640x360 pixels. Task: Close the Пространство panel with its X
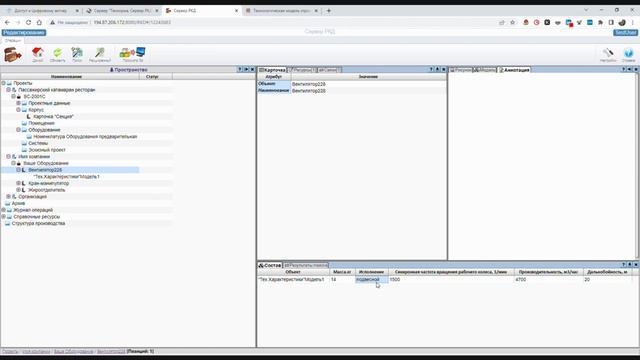click(252, 70)
